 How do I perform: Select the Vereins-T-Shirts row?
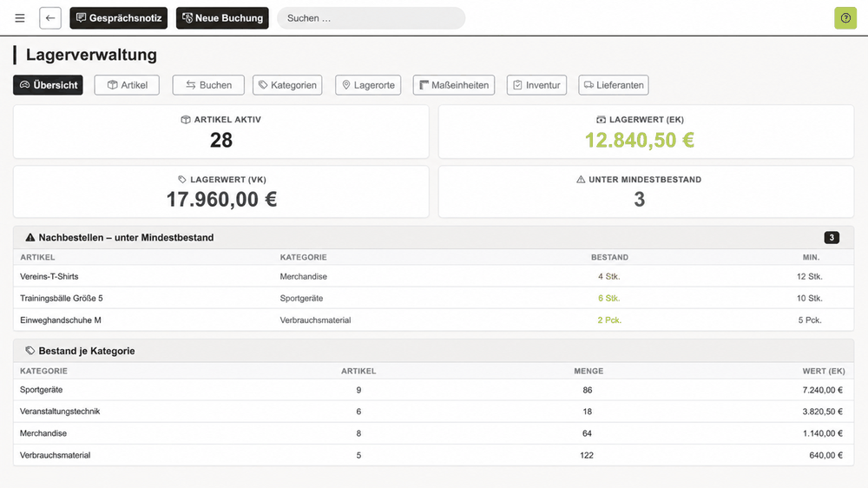click(x=433, y=276)
